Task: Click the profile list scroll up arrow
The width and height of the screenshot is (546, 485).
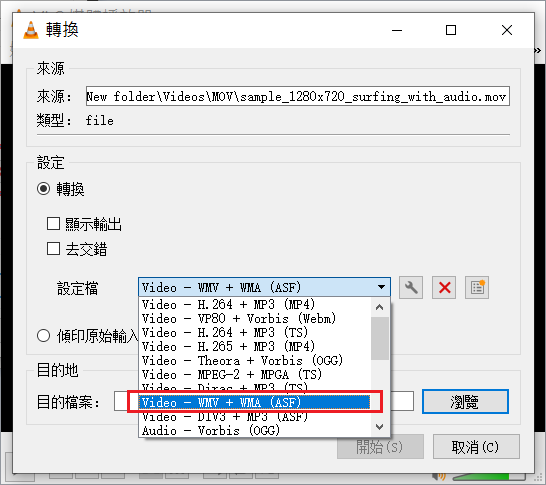Action: 380,307
